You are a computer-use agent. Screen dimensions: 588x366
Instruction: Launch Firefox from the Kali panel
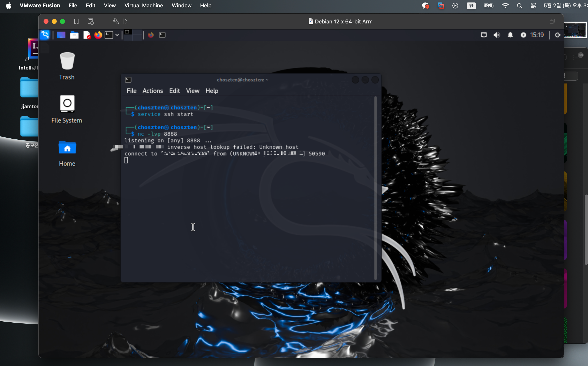[x=98, y=35]
